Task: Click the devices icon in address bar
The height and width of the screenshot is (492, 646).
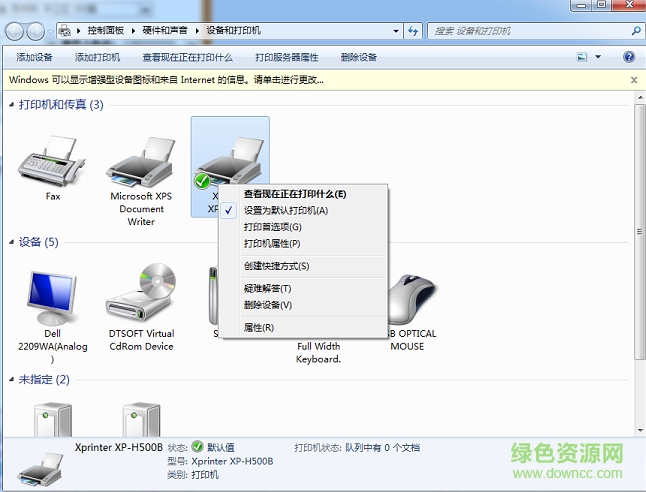Action: pos(65,31)
